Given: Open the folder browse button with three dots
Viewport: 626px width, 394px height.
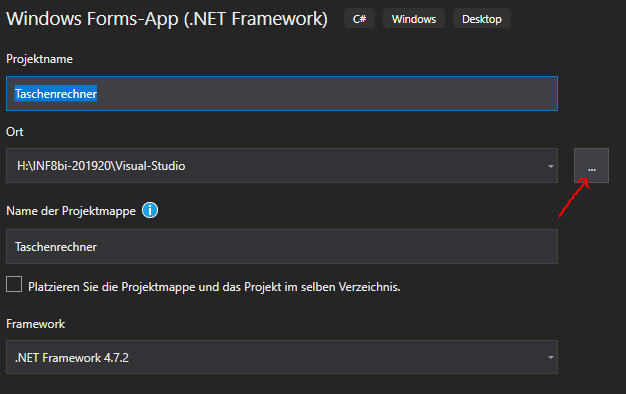Looking at the screenshot, I should click(x=591, y=166).
